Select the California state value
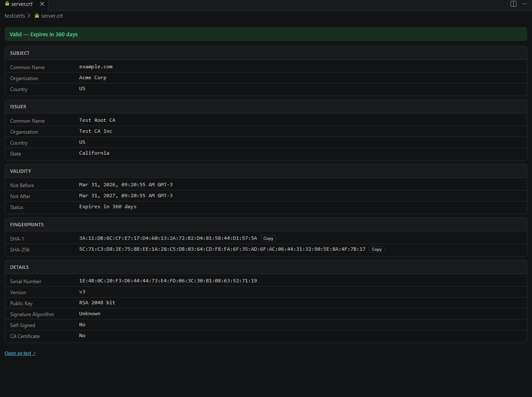This screenshot has height=397, width=532. coord(94,153)
